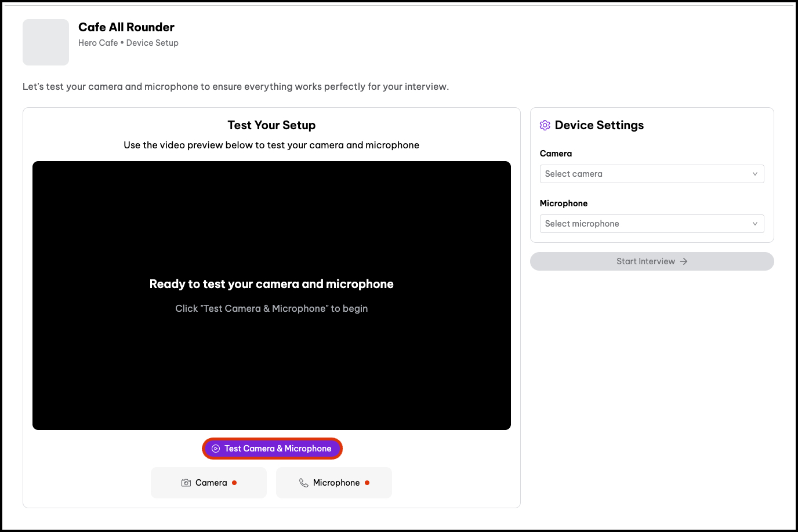Select the camera icon on the Camera status button
798x532 pixels.
tap(186, 482)
